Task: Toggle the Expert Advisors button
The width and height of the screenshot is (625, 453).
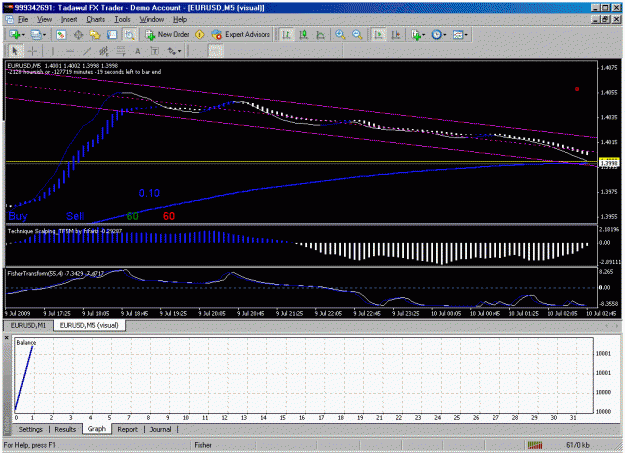Action: (x=241, y=35)
